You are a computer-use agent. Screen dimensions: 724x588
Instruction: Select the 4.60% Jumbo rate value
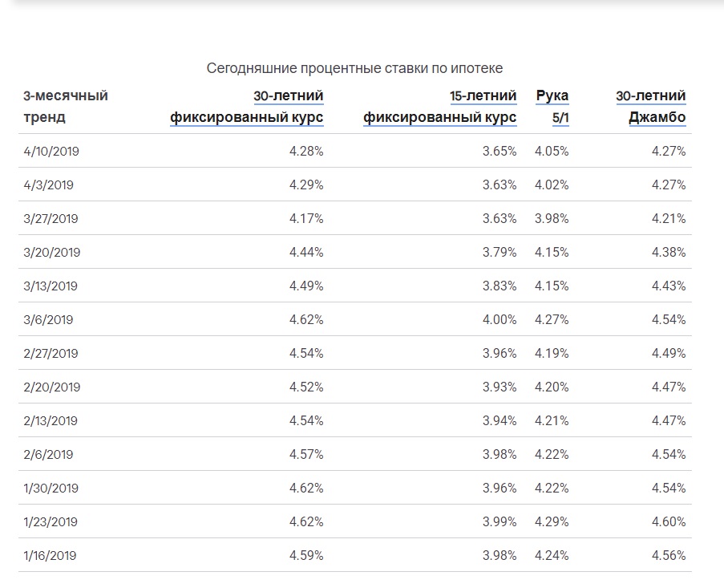click(669, 521)
